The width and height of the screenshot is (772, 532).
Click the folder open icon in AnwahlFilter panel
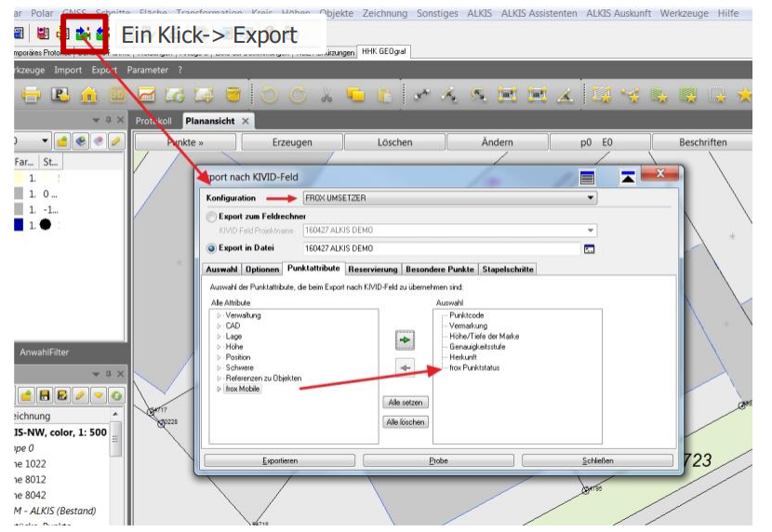26,395
